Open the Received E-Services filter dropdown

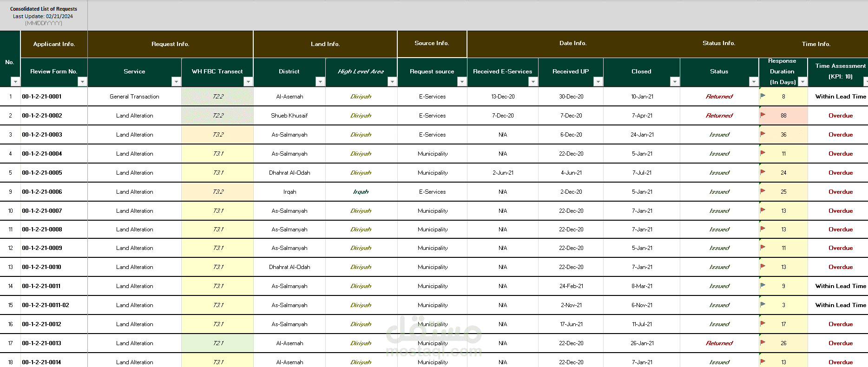point(533,82)
